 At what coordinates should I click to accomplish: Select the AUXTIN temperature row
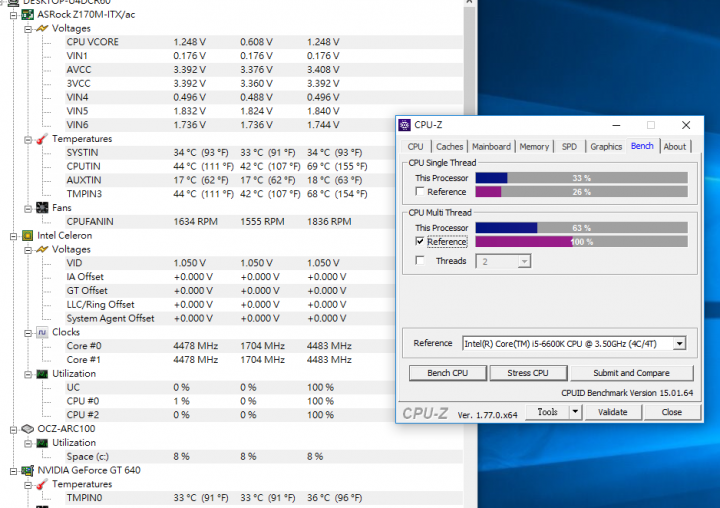(x=230, y=180)
